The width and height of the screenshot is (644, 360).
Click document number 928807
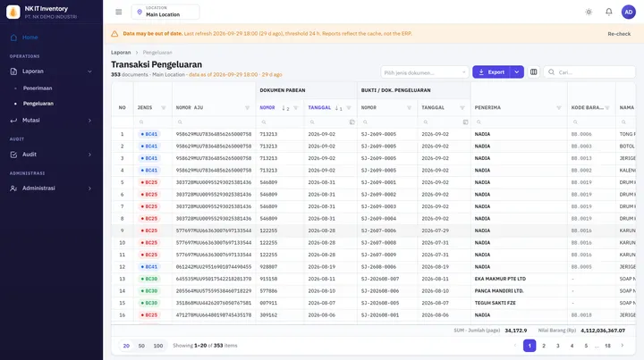pyautogui.click(x=268, y=267)
